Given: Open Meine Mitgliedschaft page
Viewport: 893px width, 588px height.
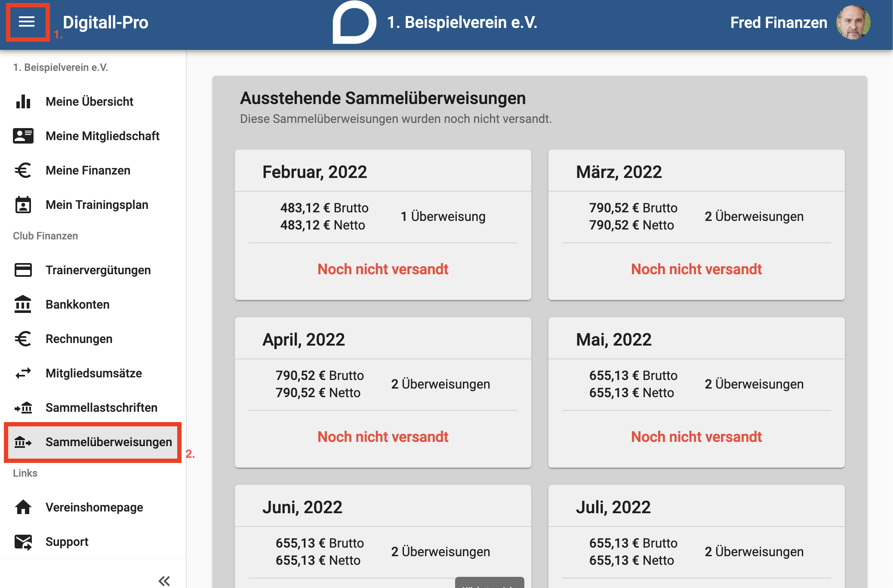Looking at the screenshot, I should [93, 136].
